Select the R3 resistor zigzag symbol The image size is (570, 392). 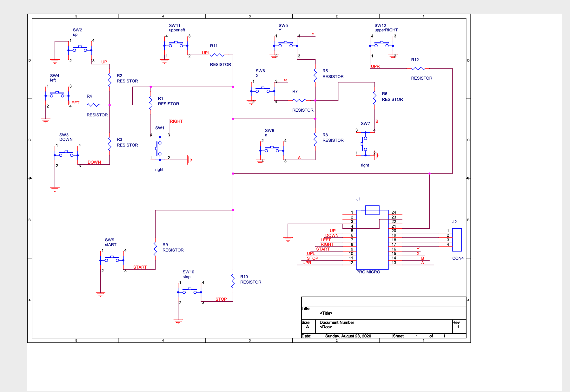[109, 144]
